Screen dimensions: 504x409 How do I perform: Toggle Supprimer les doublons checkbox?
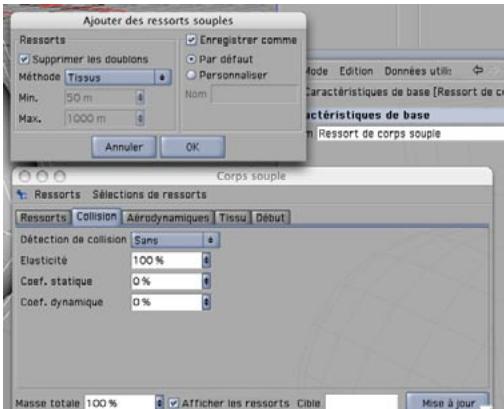pyautogui.click(x=24, y=59)
